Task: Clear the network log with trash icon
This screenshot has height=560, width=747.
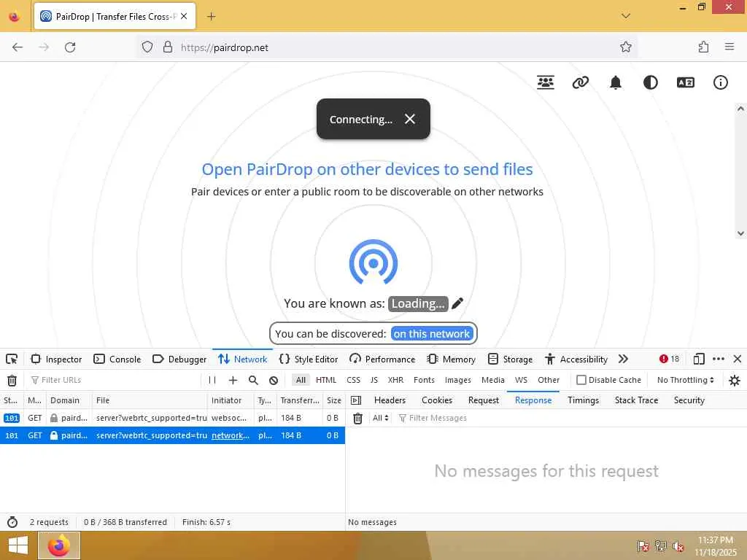Action: (12, 380)
